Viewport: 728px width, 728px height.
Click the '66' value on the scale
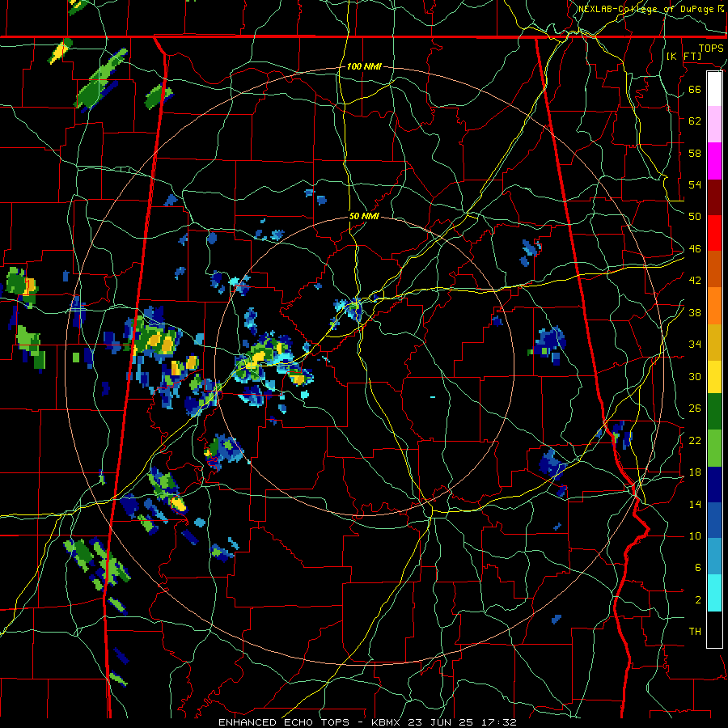(x=695, y=90)
